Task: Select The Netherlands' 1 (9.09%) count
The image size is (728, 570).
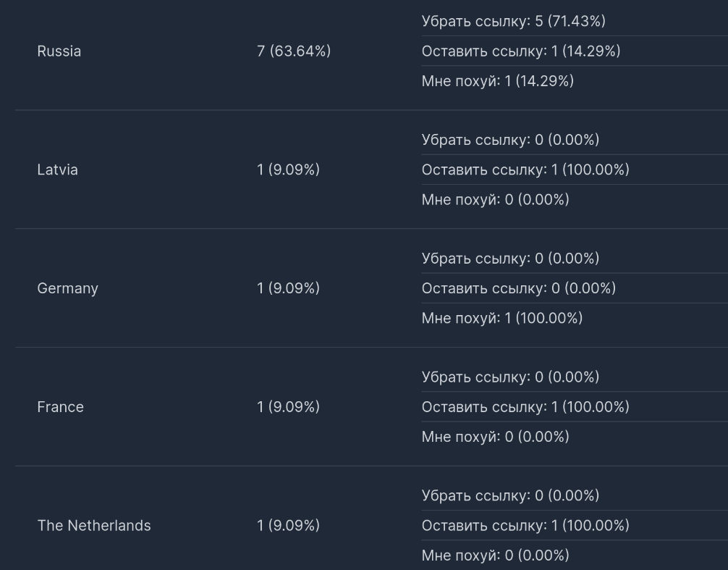Action: (288, 526)
